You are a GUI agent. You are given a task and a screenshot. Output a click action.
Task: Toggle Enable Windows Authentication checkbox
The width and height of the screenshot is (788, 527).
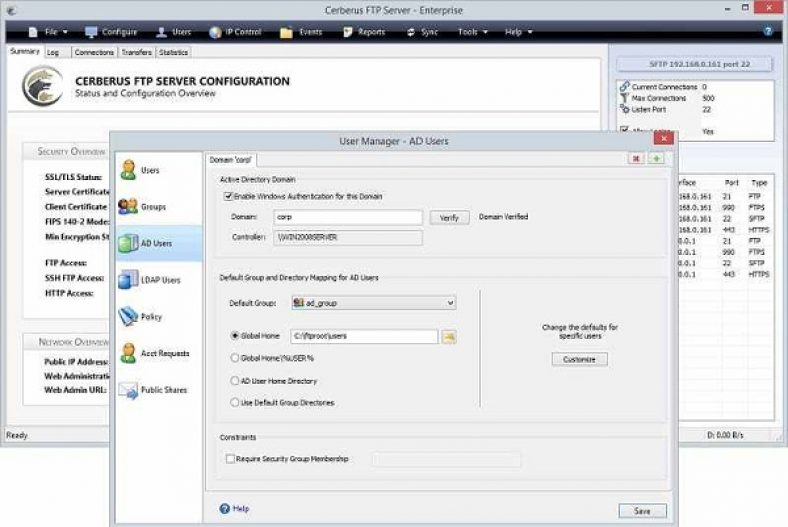(x=228, y=196)
